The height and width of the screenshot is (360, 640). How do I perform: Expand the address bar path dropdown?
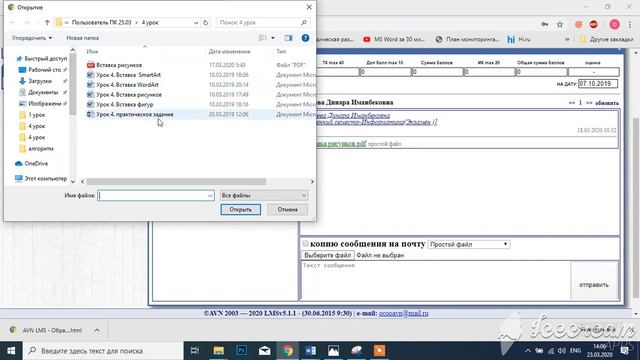196,22
